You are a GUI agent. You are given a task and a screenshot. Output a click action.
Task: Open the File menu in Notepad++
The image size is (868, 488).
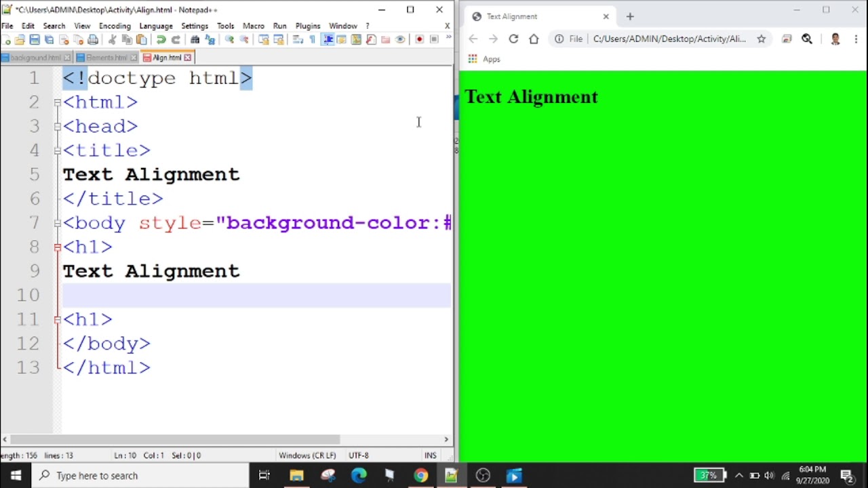(x=7, y=26)
